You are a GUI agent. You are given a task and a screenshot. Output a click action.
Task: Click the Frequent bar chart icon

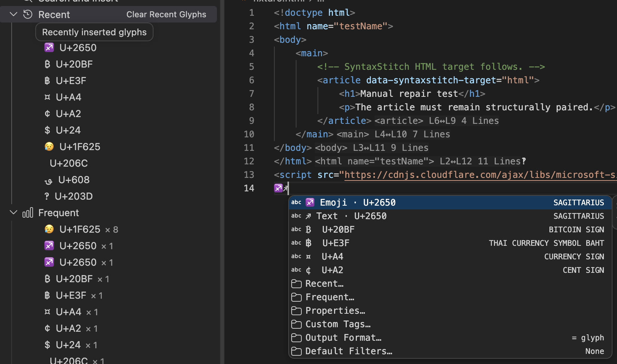[28, 212]
